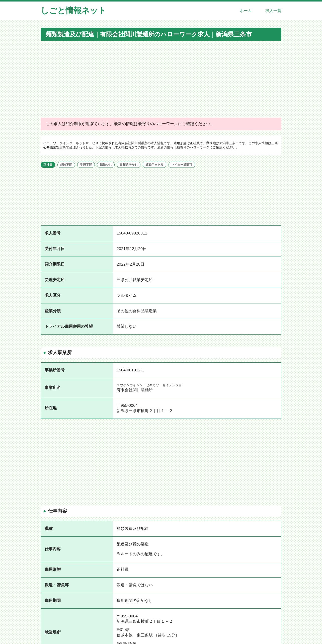Click the value その他の食料品製造業
This screenshot has height=644, width=322.
point(137,311)
